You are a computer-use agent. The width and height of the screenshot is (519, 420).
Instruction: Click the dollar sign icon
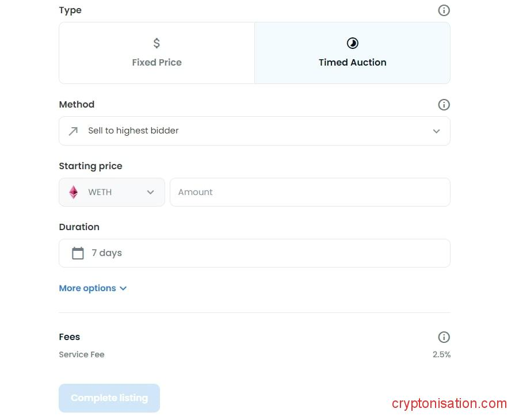pyautogui.click(x=157, y=43)
